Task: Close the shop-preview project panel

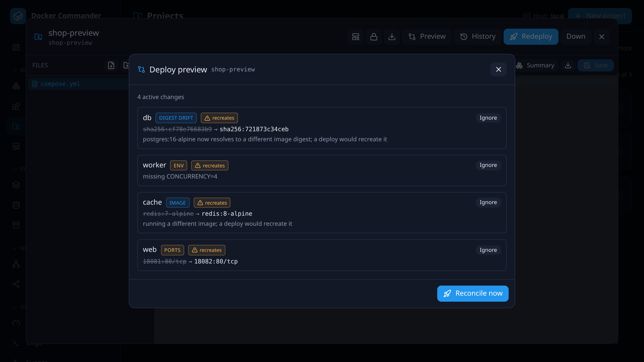Action: pyautogui.click(x=602, y=37)
